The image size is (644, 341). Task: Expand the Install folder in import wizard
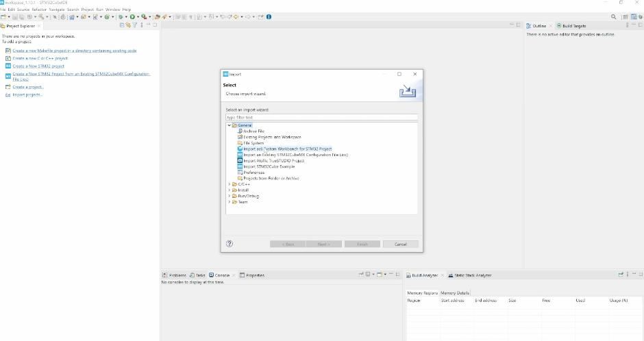(x=230, y=190)
